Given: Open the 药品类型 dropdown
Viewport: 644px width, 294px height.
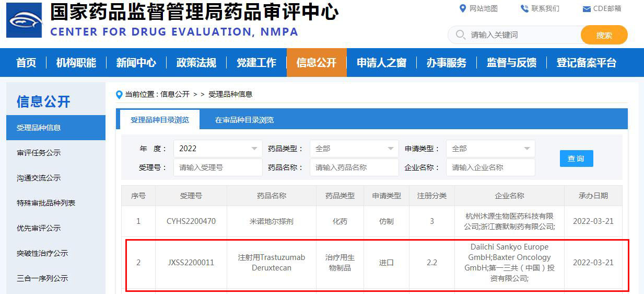Looking at the screenshot, I should 354,149.
